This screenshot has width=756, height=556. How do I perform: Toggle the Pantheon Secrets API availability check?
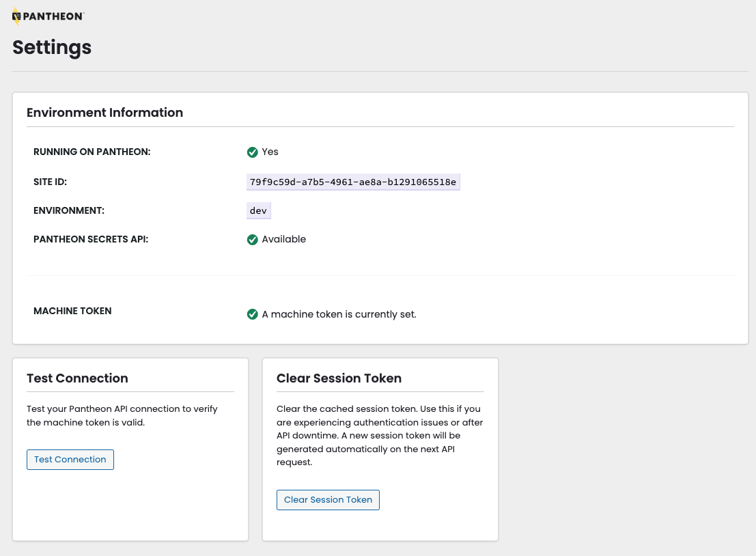pyautogui.click(x=253, y=239)
